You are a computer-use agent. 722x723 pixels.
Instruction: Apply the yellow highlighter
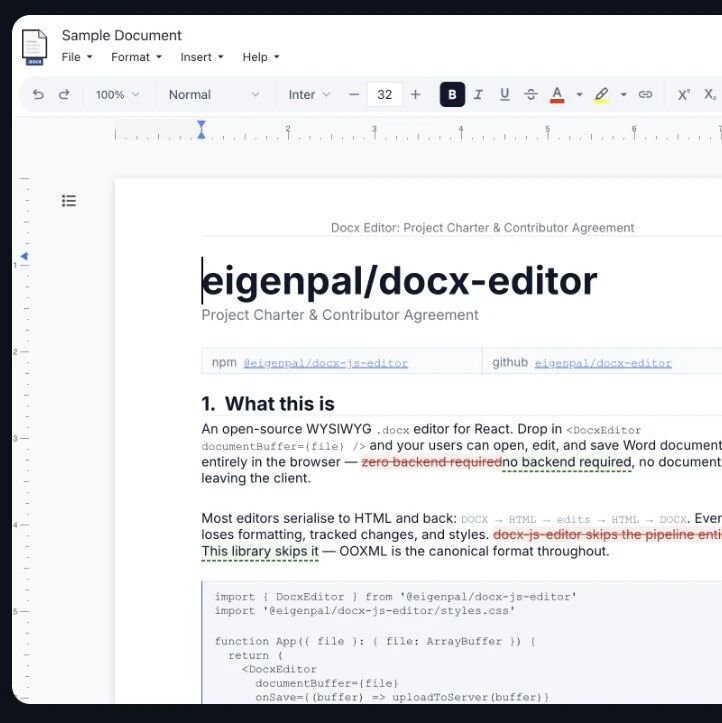pyautogui.click(x=601, y=95)
